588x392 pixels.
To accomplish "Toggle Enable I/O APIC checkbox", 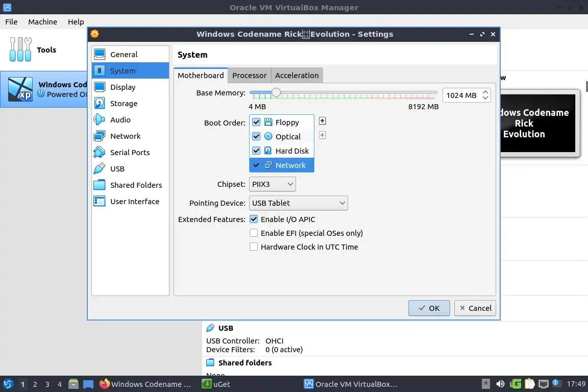I will (x=254, y=219).
